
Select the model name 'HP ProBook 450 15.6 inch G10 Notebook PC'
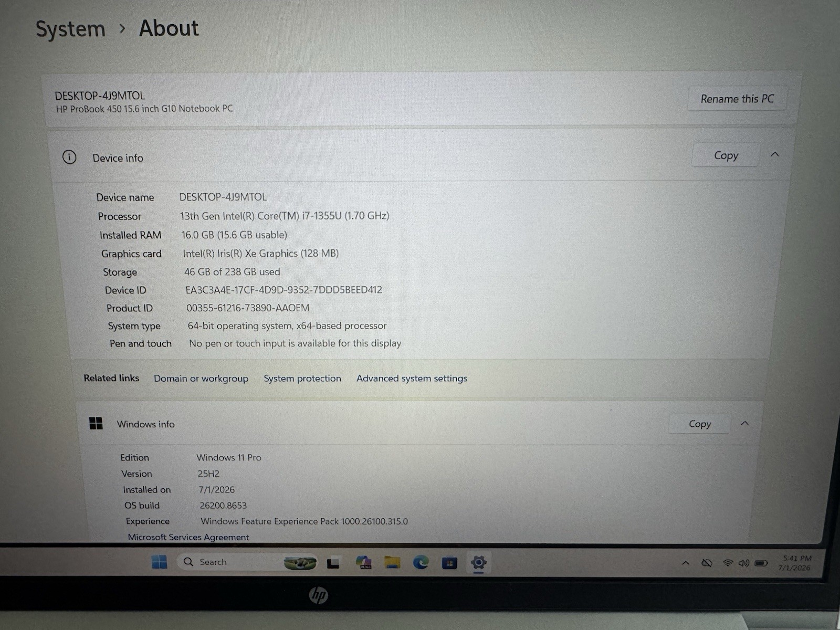pos(144,109)
